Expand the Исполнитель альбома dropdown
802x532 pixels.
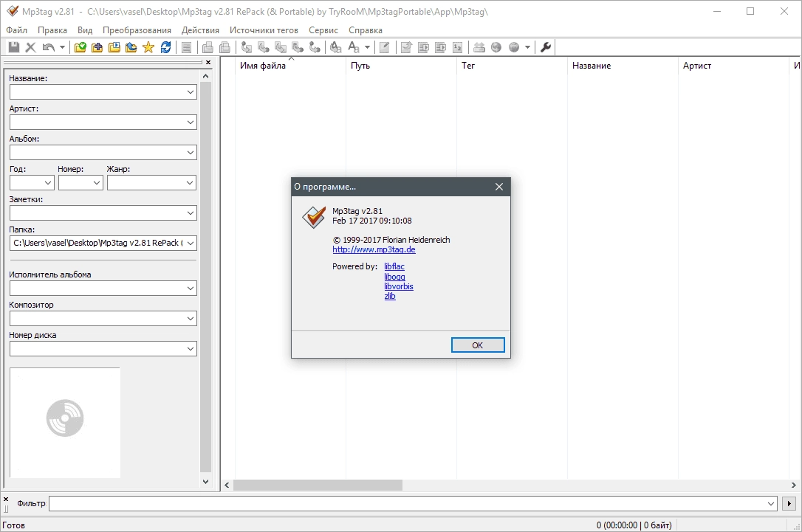(x=191, y=289)
